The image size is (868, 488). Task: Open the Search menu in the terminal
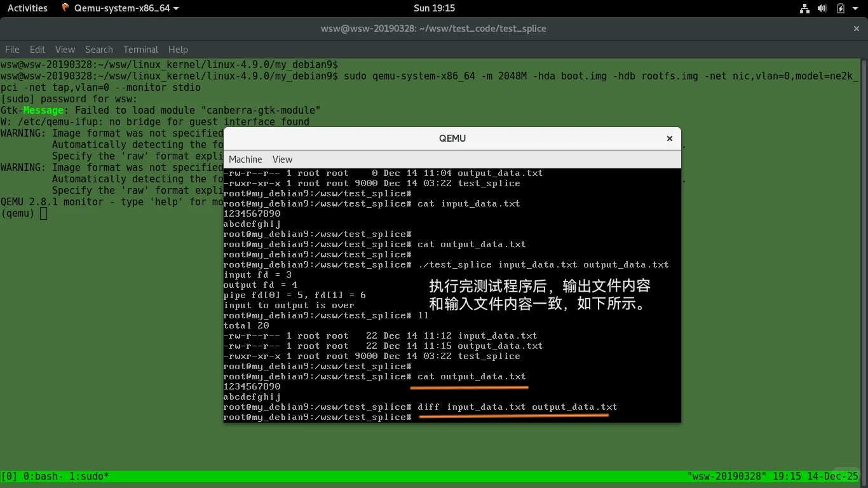pyautogui.click(x=99, y=50)
